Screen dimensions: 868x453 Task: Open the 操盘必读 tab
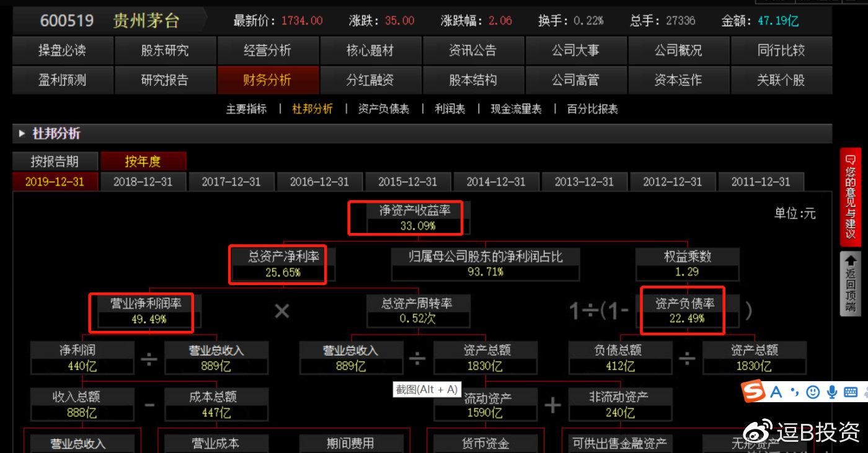tap(63, 50)
